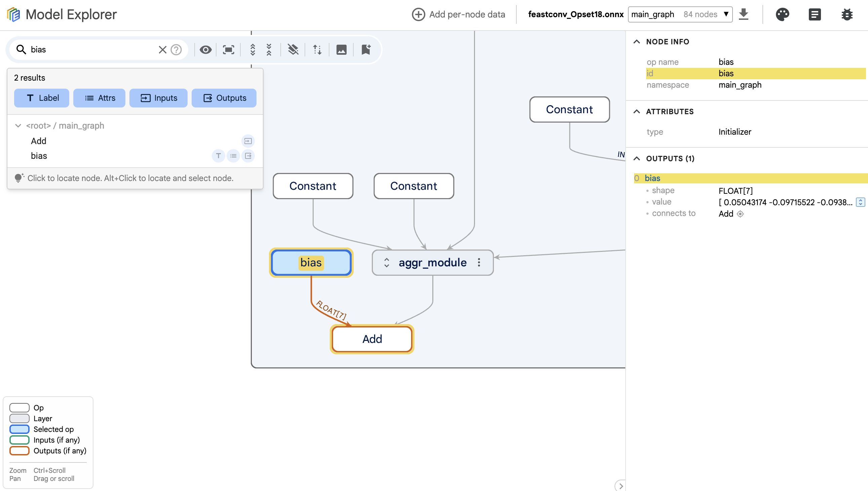Image resolution: width=868 pixels, height=491 pixels.
Task: Open the aggr_module three-dot menu
Action: tap(479, 262)
